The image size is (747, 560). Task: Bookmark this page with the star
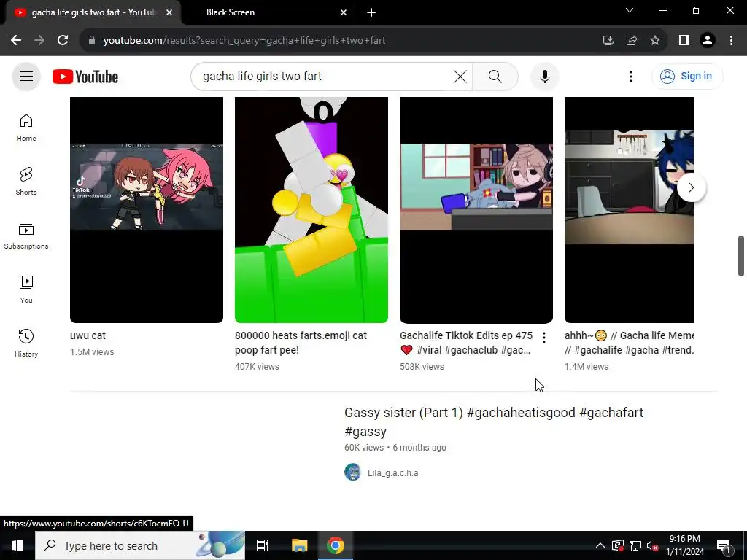tap(655, 41)
